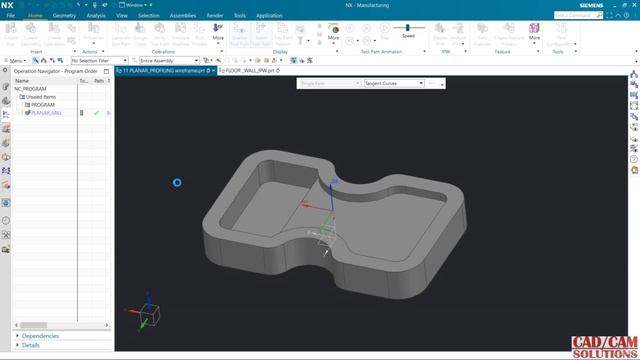The width and height of the screenshot is (640, 360).
Task: Switch to the Render ribbon tab
Action: [215, 16]
